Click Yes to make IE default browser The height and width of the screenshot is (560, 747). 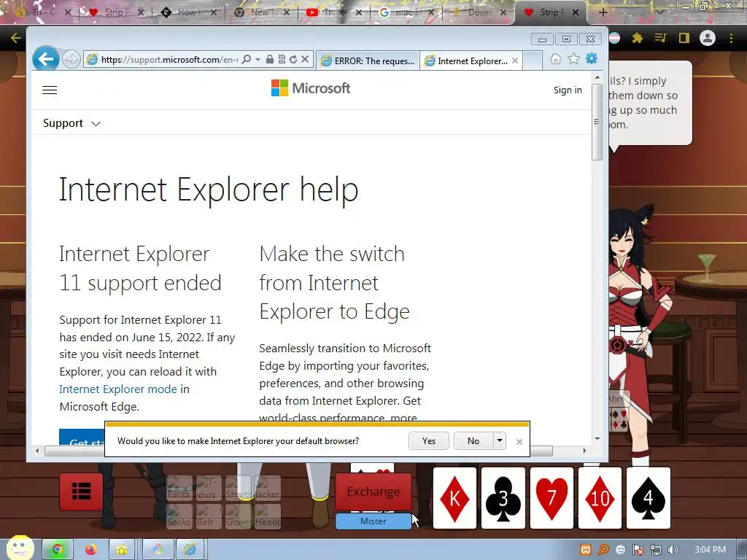coord(429,441)
